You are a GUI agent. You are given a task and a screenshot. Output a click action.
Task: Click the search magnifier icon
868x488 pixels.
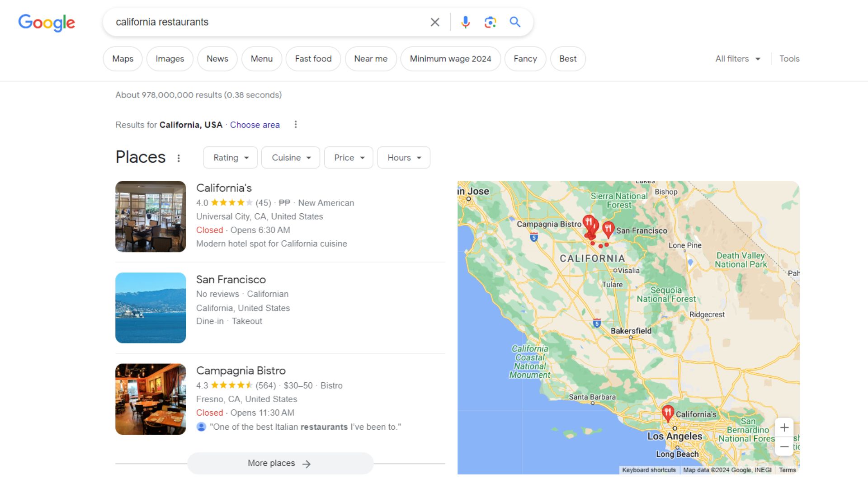point(515,21)
